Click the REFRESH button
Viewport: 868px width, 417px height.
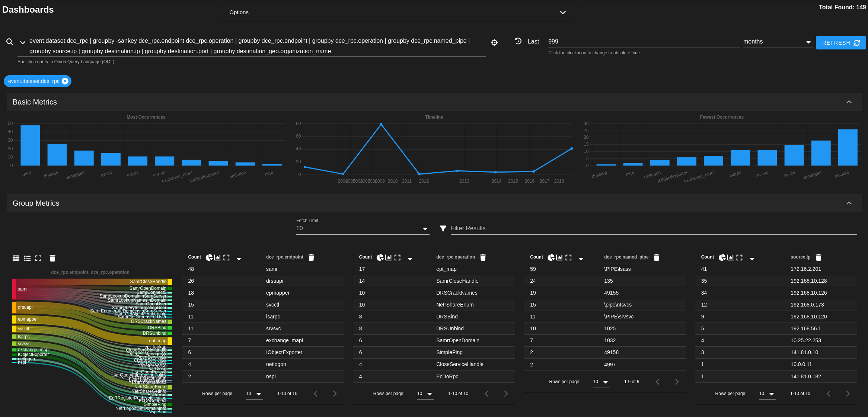coord(841,42)
